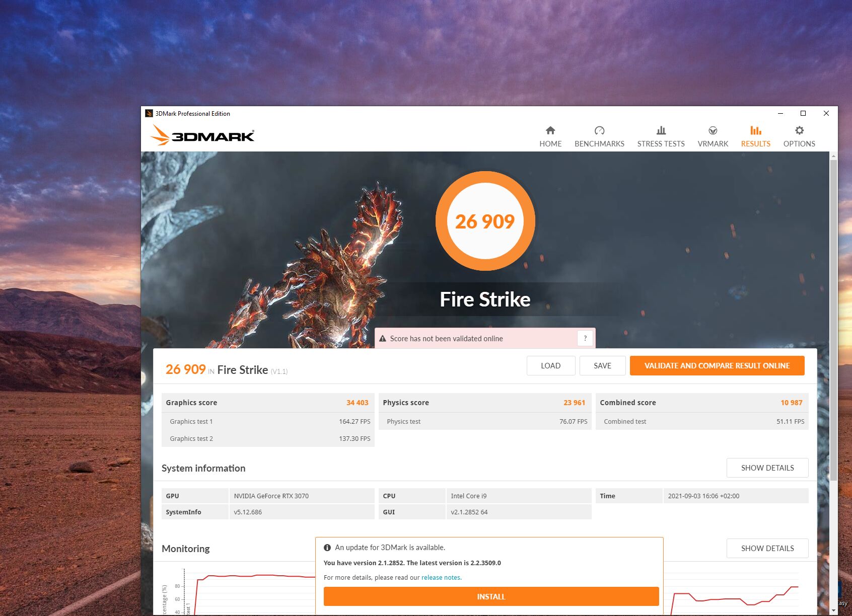Click the Physics test row label
The height and width of the screenshot is (616, 852).
[404, 422]
